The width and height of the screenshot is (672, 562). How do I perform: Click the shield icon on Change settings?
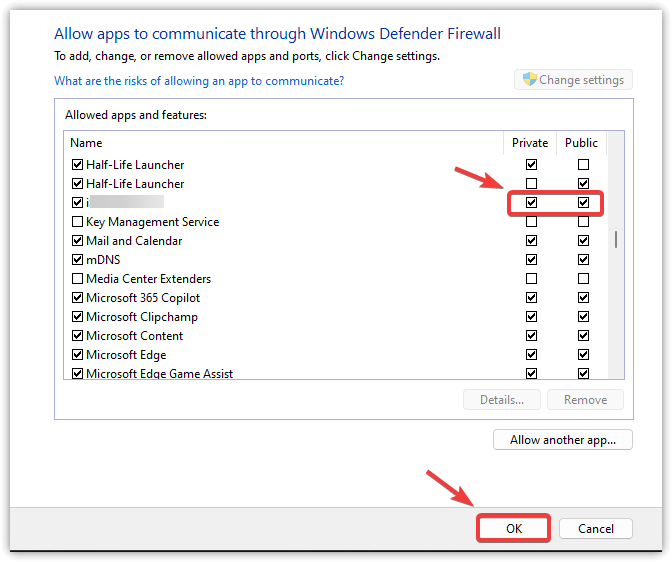coord(530,80)
